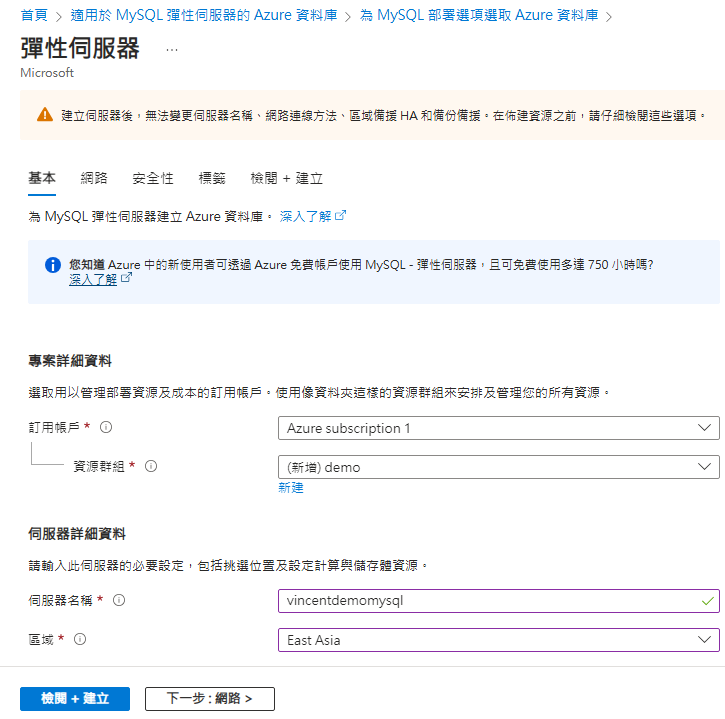Click the orange warning triangle icon
The image size is (725, 719).
click(x=45, y=114)
